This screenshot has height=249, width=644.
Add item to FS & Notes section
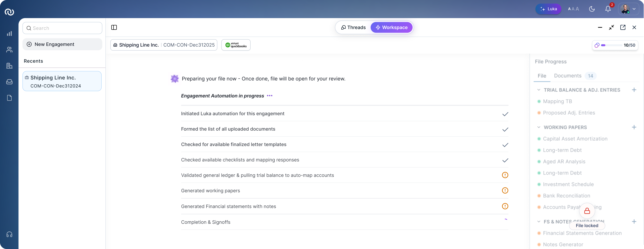tap(634, 222)
